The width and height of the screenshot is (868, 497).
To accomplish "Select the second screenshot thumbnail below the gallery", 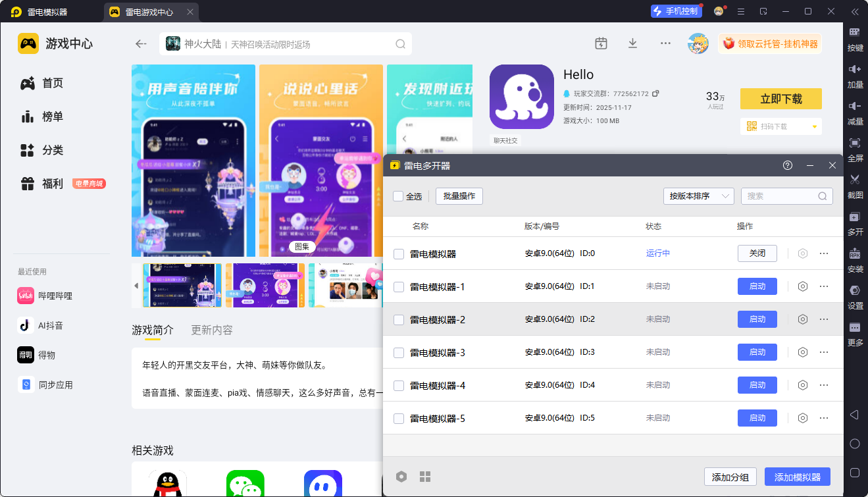I will [x=265, y=286].
